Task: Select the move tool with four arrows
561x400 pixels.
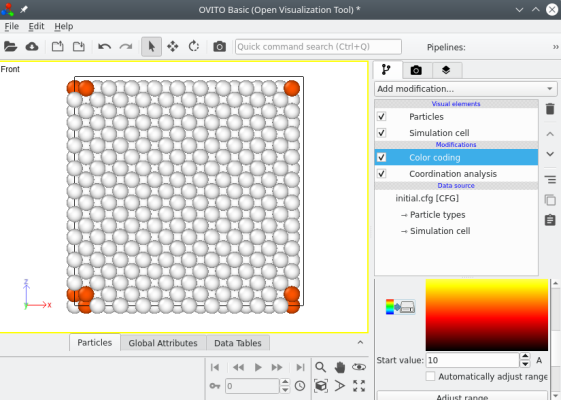Action: (x=172, y=47)
